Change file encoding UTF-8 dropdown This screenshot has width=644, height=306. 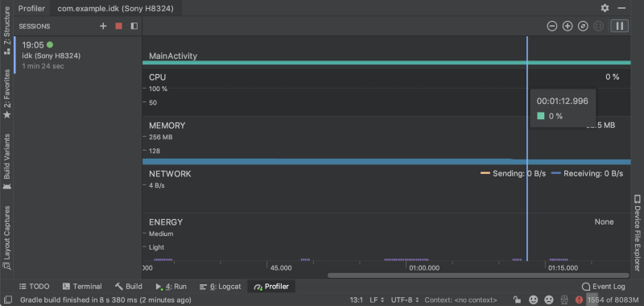(405, 300)
